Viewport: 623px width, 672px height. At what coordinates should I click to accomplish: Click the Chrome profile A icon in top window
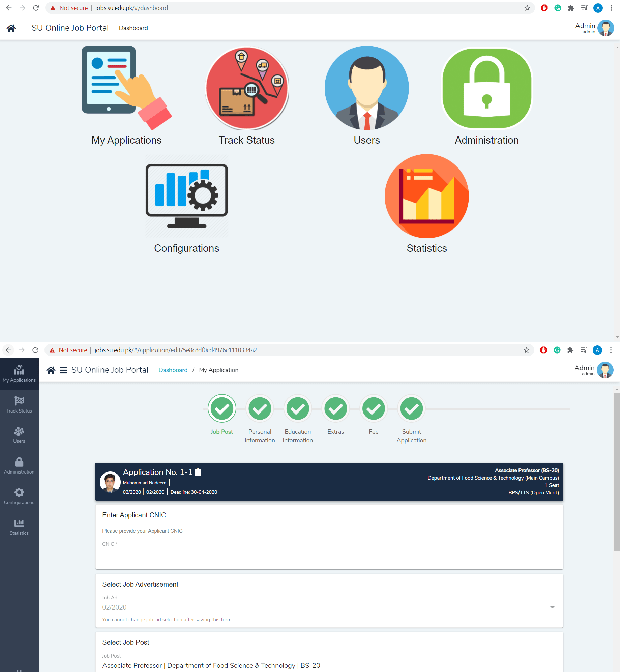pyautogui.click(x=598, y=8)
